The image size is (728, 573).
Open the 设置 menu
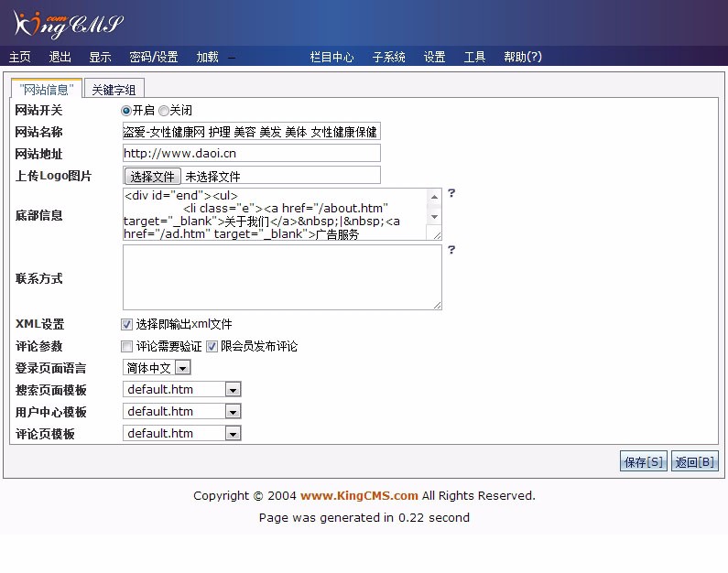[x=435, y=57]
